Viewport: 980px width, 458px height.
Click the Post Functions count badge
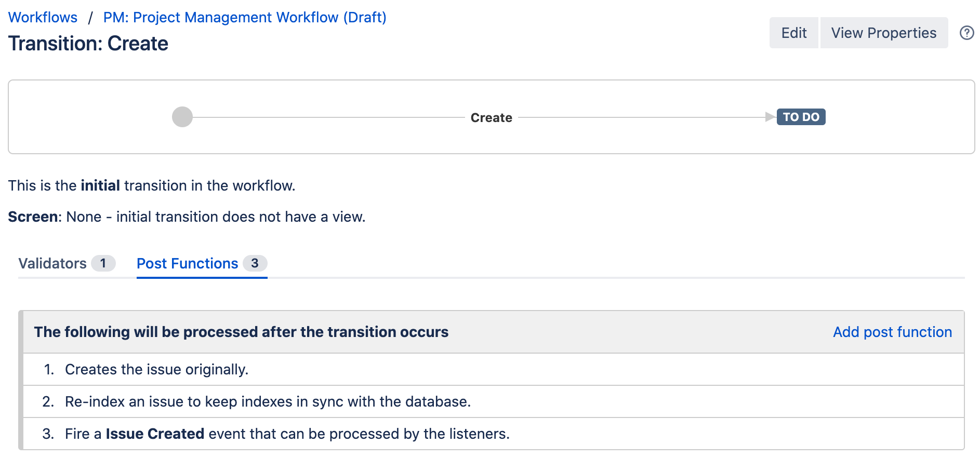tap(255, 263)
